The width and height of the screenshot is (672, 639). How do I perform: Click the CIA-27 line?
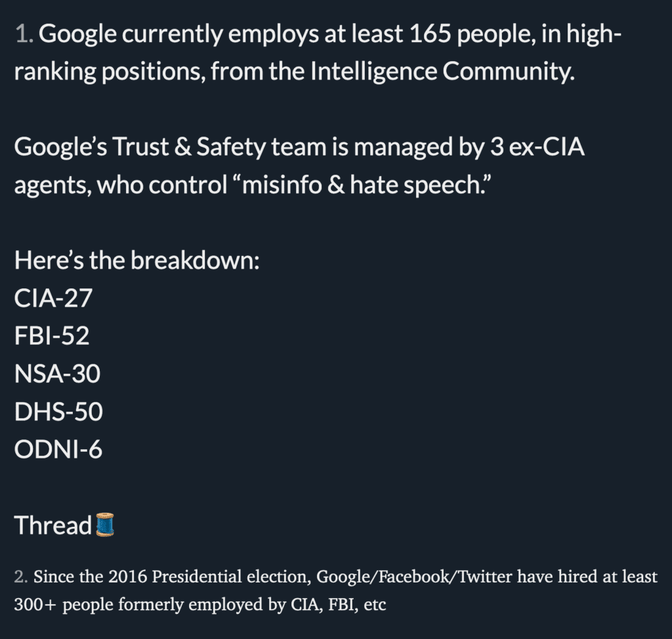(53, 297)
